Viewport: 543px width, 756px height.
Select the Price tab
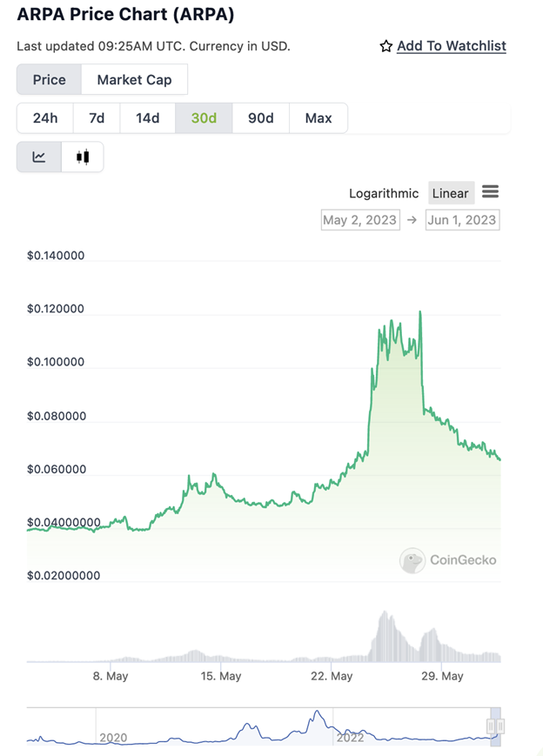click(x=50, y=80)
